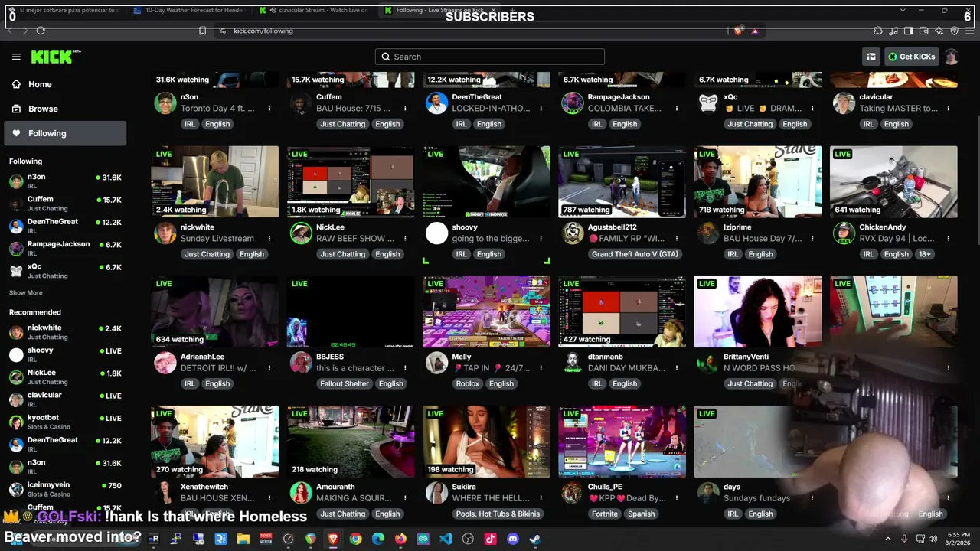The image size is (980, 551).
Task: Open Brave browser from the taskbar
Action: [x=333, y=539]
